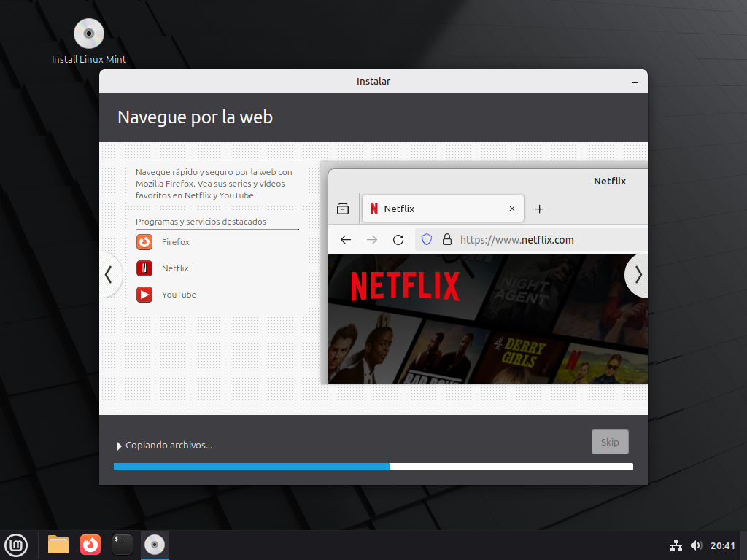Click the YouTube icon in featured programs
Screen dimensions: 747x560
[x=144, y=295]
